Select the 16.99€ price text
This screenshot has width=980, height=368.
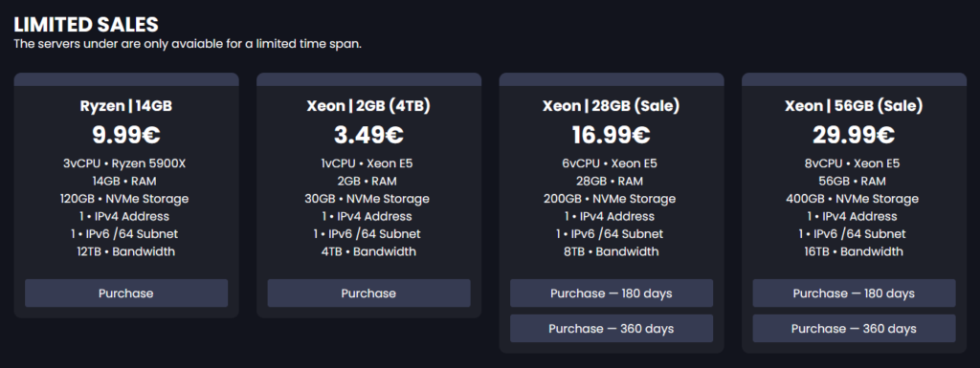[x=612, y=136]
